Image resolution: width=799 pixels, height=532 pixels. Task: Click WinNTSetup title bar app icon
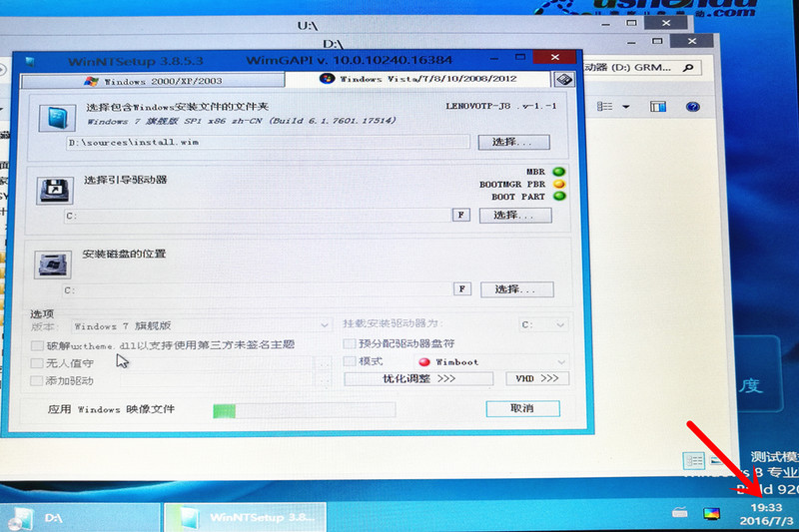(x=30, y=62)
